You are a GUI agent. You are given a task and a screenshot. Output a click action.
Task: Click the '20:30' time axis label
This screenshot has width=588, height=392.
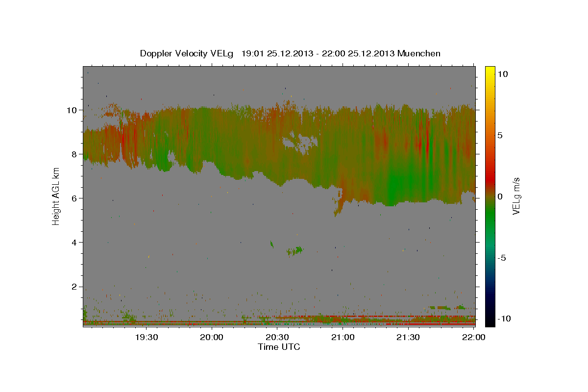277,337
